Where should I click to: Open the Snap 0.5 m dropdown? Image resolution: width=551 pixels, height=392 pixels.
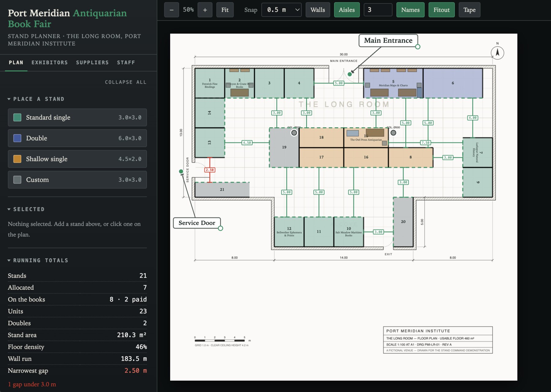[x=282, y=10]
